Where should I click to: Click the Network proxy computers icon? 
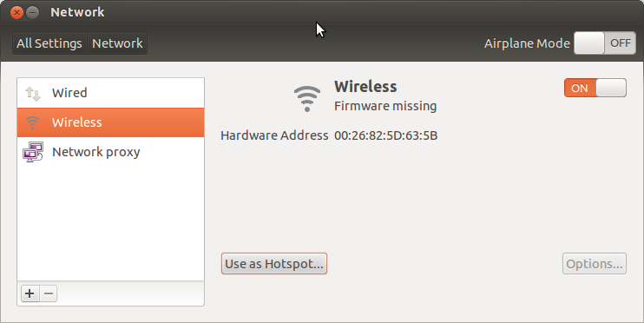(x=33, y=152)
